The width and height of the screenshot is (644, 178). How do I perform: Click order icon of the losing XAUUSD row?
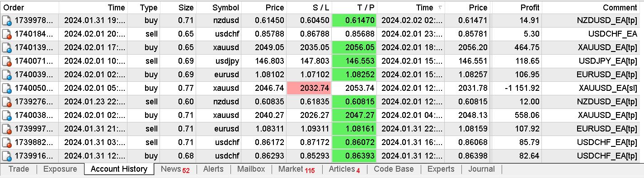pos(7,88)
